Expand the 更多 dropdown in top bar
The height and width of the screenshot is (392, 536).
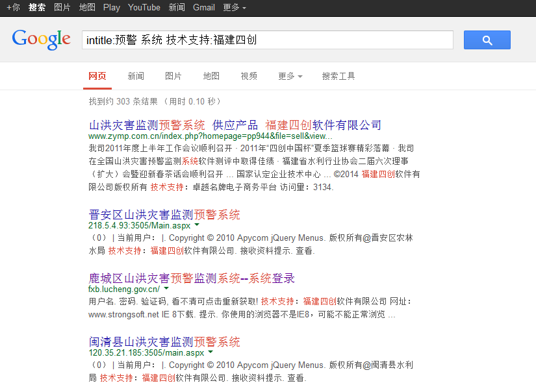click(234, 7)
